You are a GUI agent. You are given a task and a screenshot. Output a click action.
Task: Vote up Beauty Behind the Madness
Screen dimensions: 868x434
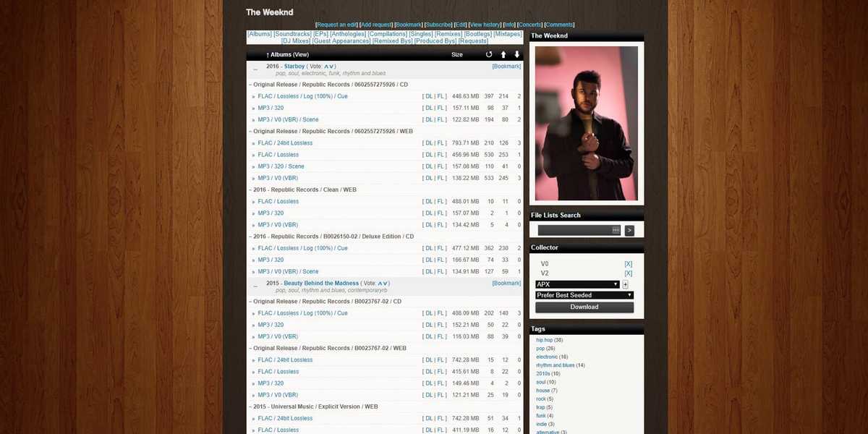click(380, 284)
